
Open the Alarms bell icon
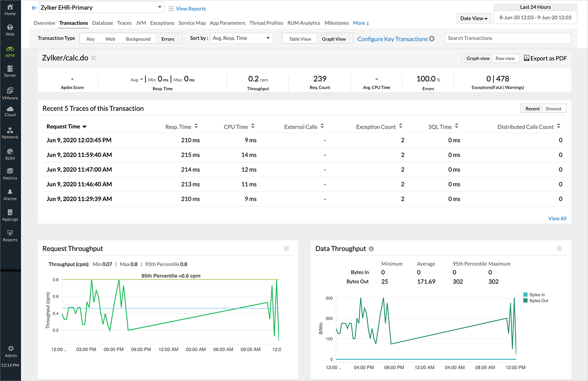coord(10,194)
